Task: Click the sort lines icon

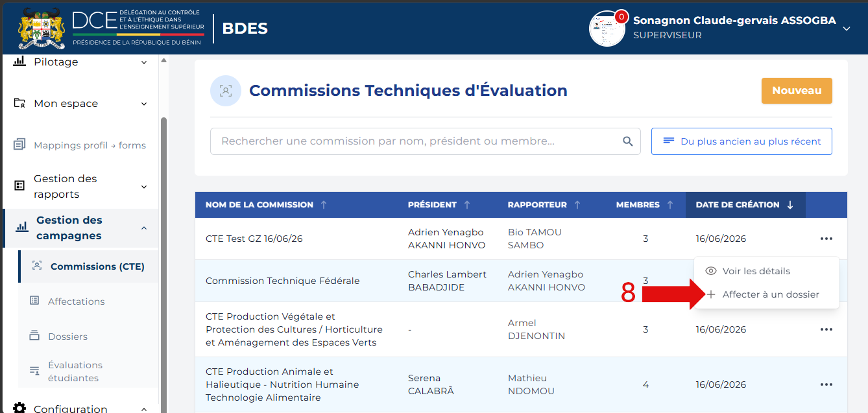Action: click(x=668, y=141)
